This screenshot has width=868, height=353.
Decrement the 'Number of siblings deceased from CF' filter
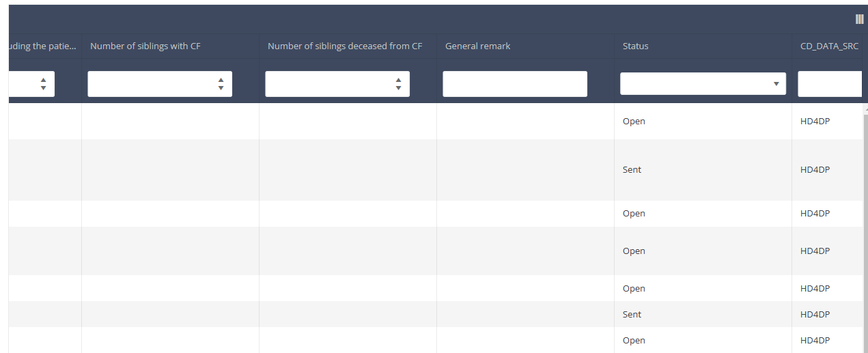coord(398,88)
